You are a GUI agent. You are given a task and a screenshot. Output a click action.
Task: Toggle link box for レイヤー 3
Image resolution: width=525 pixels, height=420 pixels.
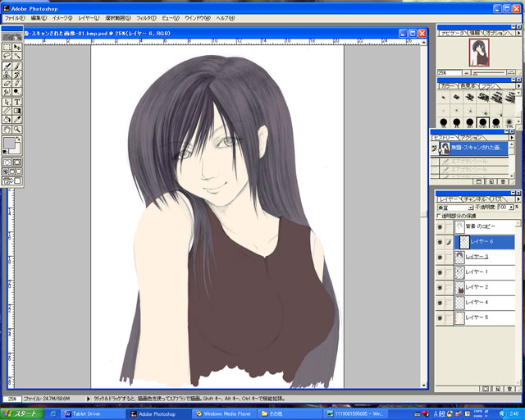coord(449,258)
